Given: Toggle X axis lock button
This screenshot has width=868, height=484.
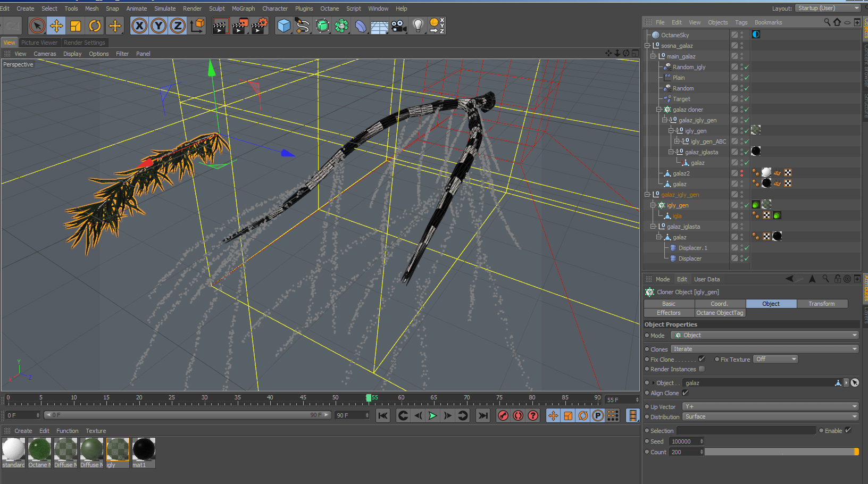Looking at the screenshot, I should click(139, 26).
